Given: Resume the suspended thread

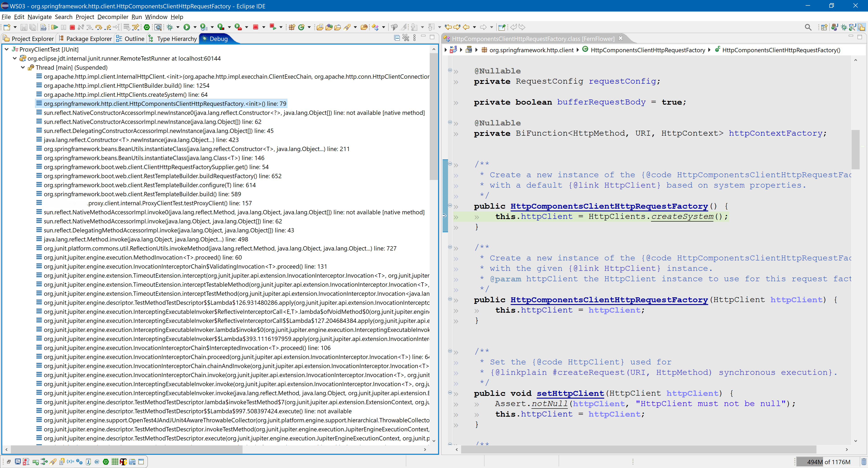Looking at the screenshot, I should tap(55, 27).
